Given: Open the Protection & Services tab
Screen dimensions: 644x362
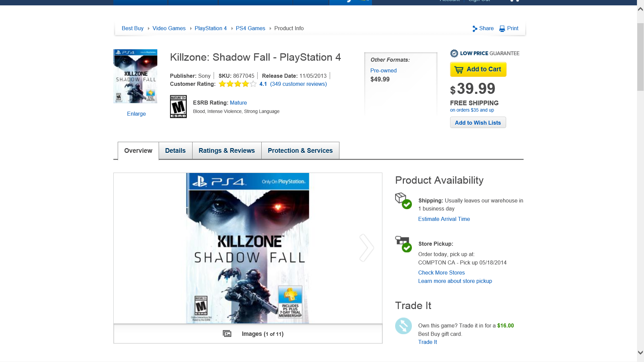Looking at the screenshot, I should 300,150.
